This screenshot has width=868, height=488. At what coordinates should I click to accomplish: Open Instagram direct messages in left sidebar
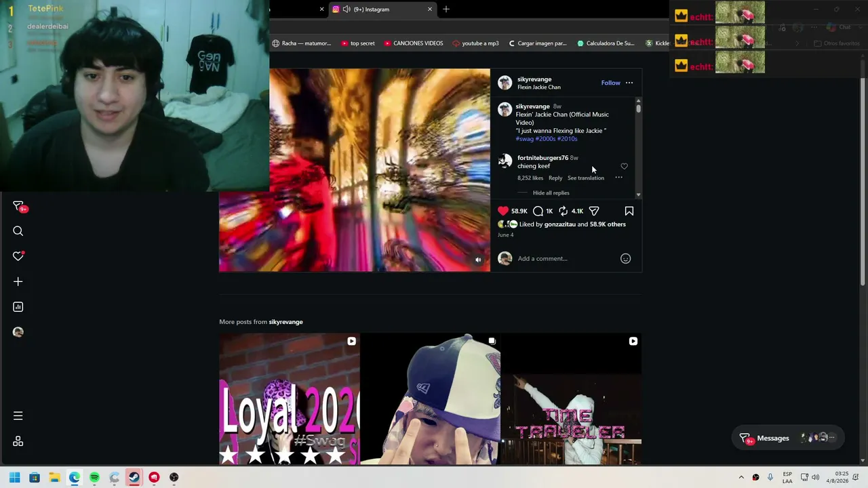[18, 206]
